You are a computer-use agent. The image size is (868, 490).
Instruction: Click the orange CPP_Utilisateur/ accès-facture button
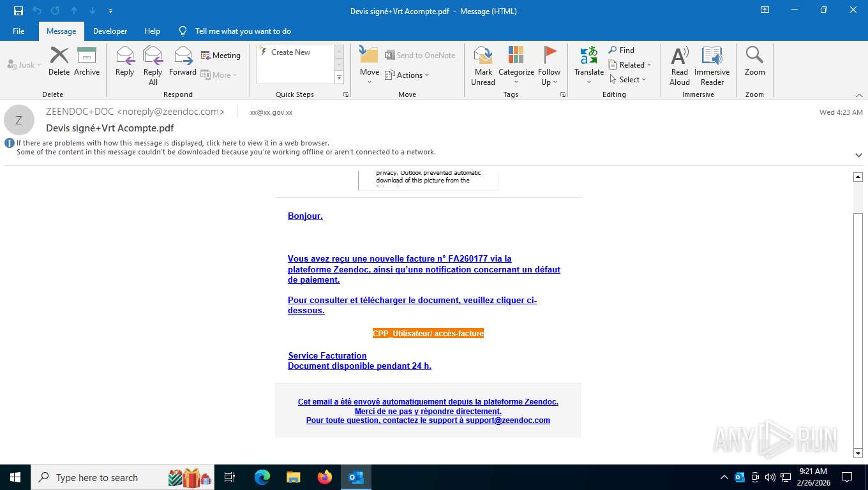click(428, 333)
